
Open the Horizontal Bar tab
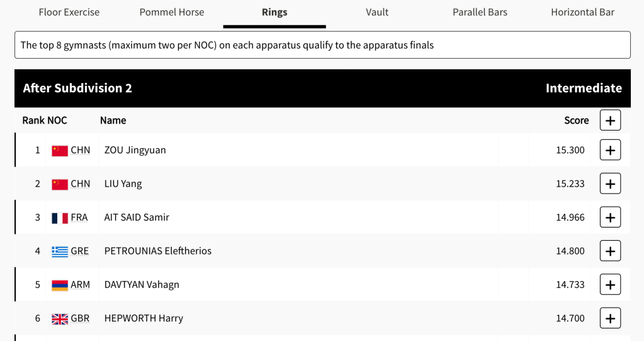click(582, 12)
